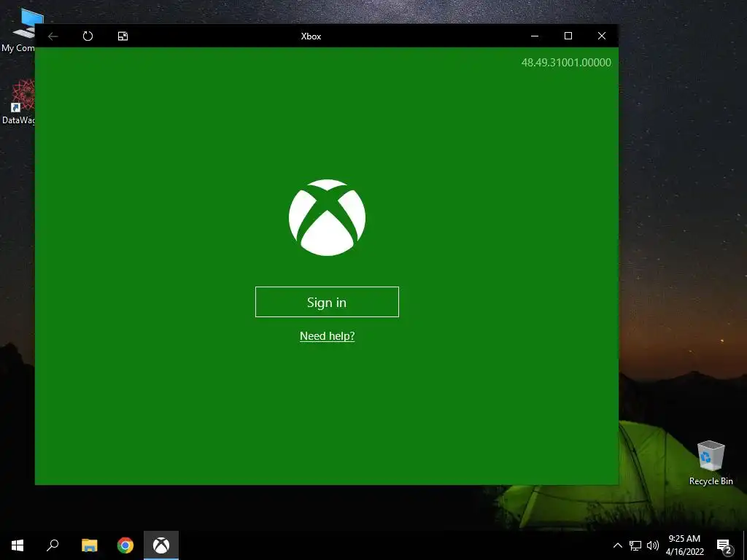
Task: Open the taskbar search magnifier
Action: (x=53, y=545)
